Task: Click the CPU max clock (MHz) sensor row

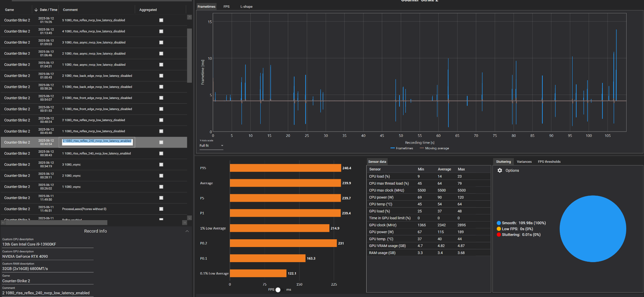Action: tap(428, 190)
